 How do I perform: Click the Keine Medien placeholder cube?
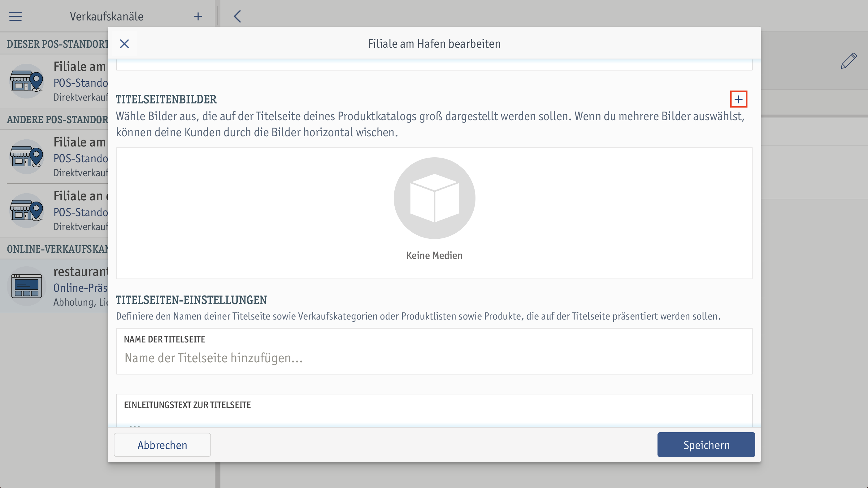pyautogui.click(x=434, y=198)
